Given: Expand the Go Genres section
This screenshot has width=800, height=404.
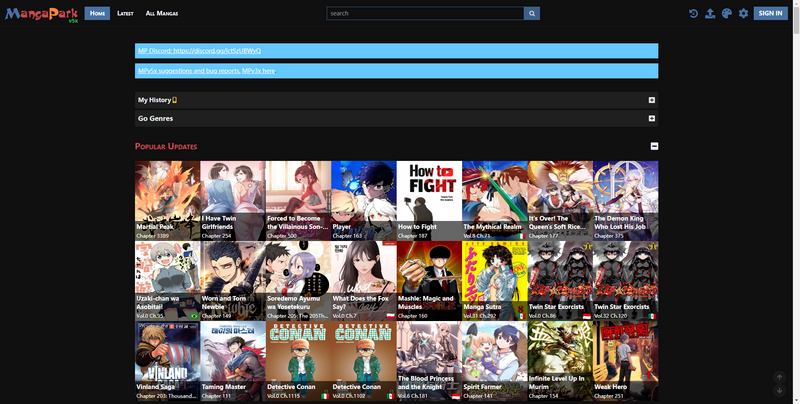Looking at the screenshot, I should [652, 118].
